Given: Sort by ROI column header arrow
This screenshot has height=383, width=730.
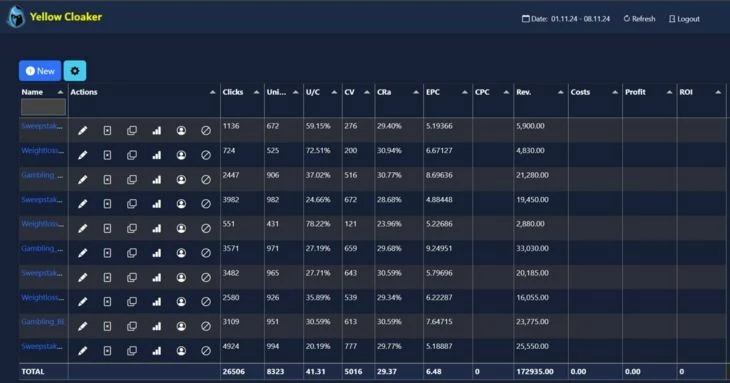Looking at the screenshot, I should pos(717,92).
